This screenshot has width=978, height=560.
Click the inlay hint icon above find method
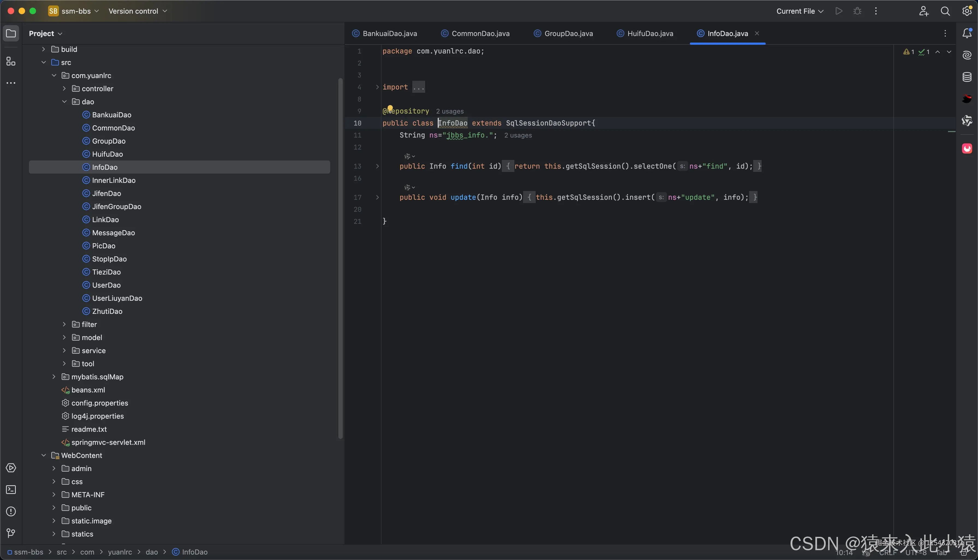(409, 156)
